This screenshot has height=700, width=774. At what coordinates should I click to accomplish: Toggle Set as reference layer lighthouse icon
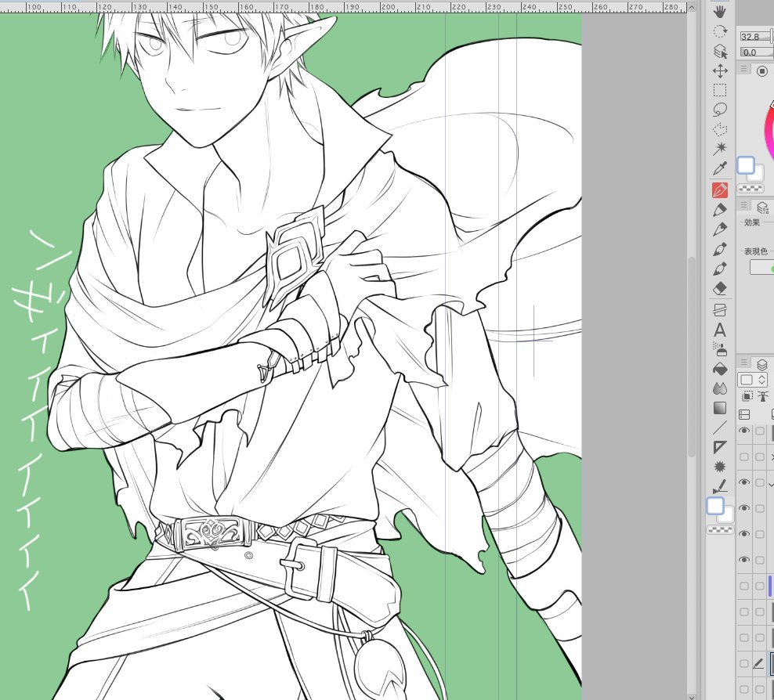coord(763,395)
